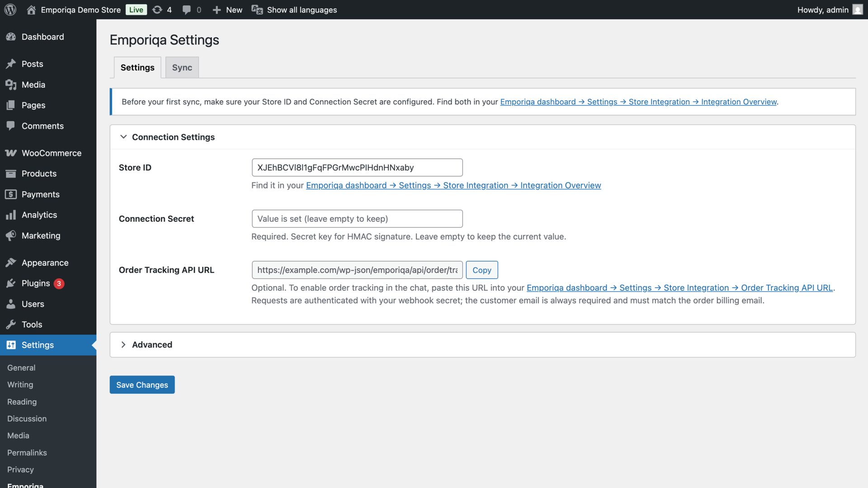
Task: Open Appearance customization
Action: pyautogui.click(x=45, y=263)
